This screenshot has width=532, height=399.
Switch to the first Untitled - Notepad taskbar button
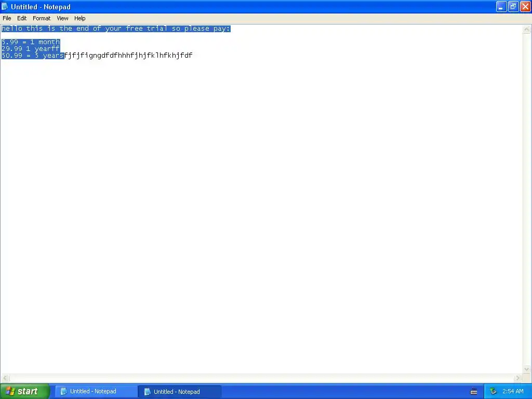tap(96, 391)
